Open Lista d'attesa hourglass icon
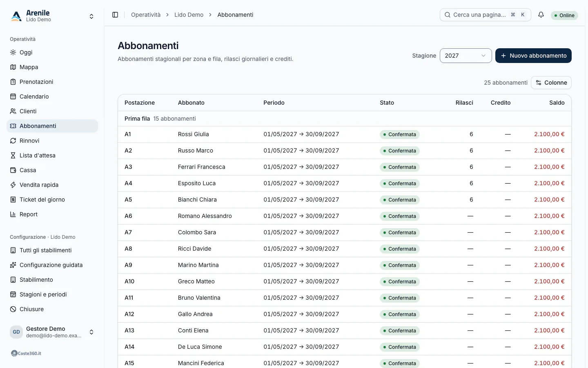588x368 pixels. pos(13,155)
